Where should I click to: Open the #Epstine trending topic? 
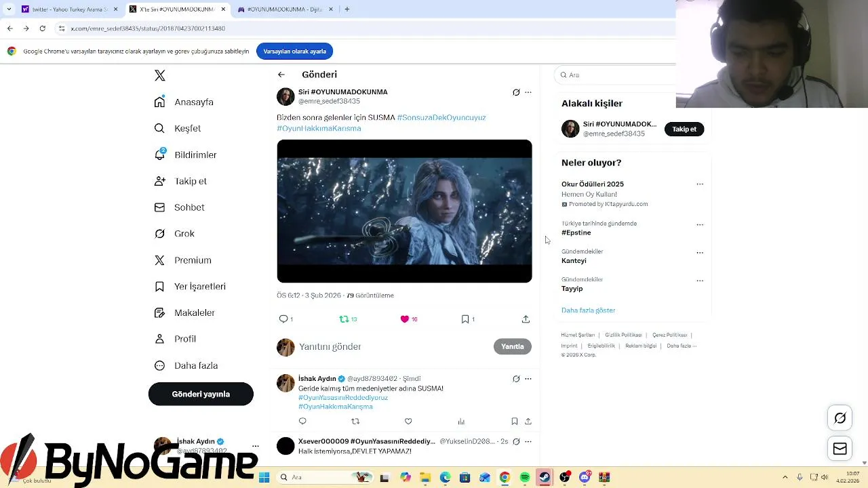pos(576,232)
